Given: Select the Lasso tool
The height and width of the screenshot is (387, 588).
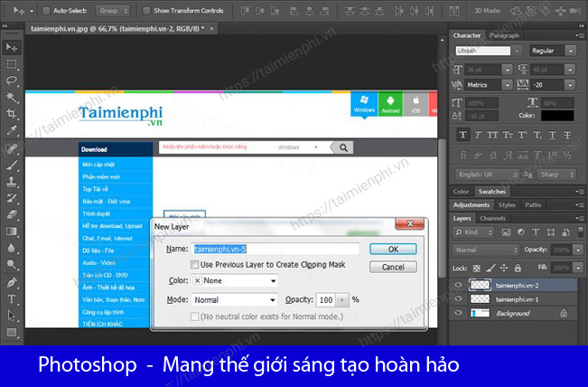Looking at the screenshot, I should click(x=12, y=80).
